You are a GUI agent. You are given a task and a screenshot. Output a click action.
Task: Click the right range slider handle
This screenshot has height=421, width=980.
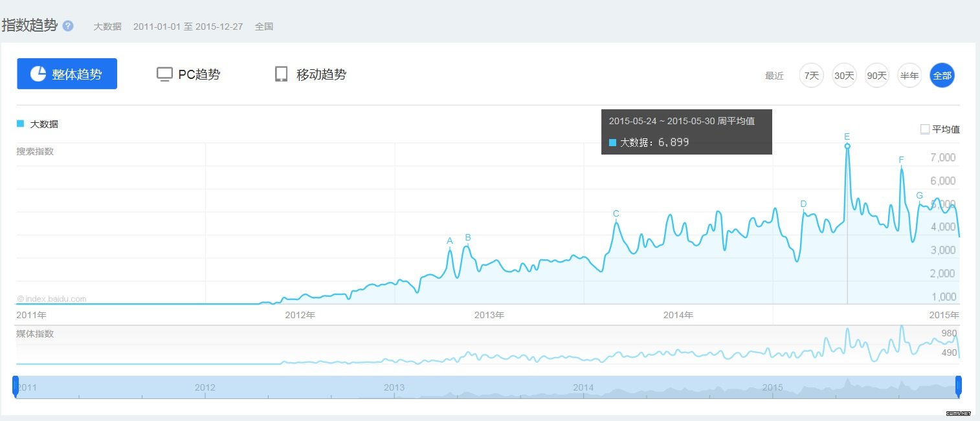pos(959,386)
